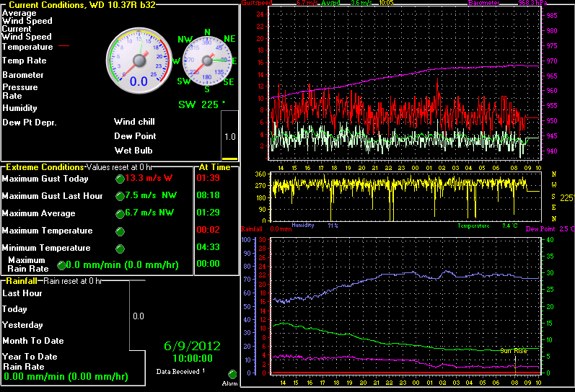Click the rainfall 0.0 gauge box

(138, 316)
